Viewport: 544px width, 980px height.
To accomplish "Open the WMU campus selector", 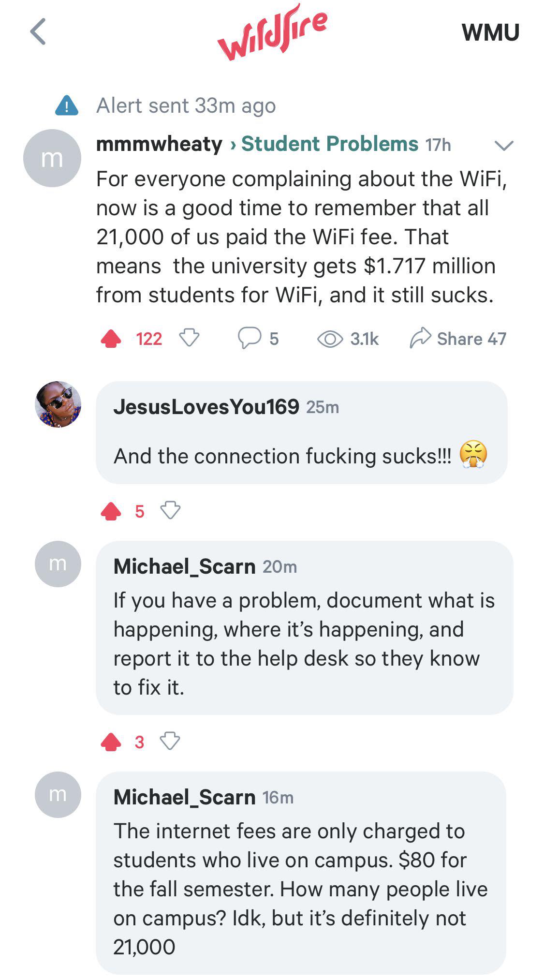I will (490, 33).
